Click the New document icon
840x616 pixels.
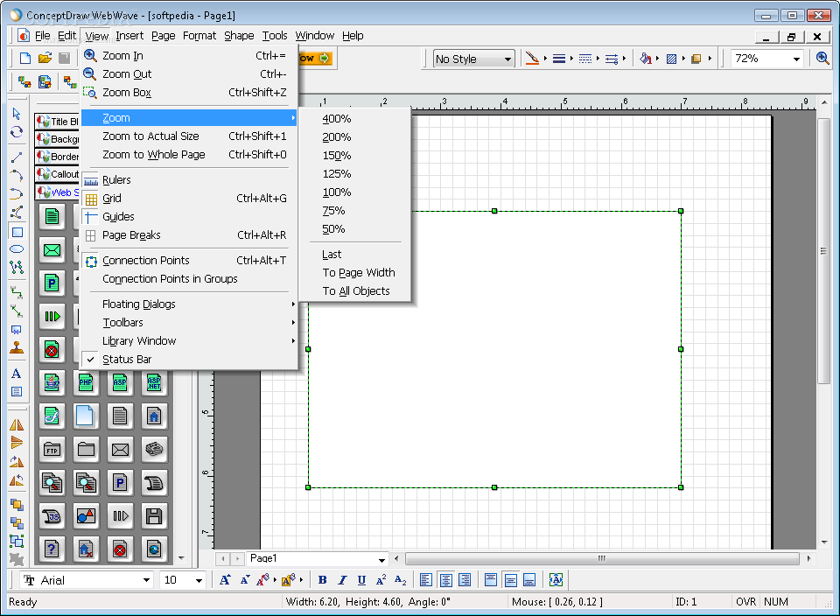pos(25,58)
